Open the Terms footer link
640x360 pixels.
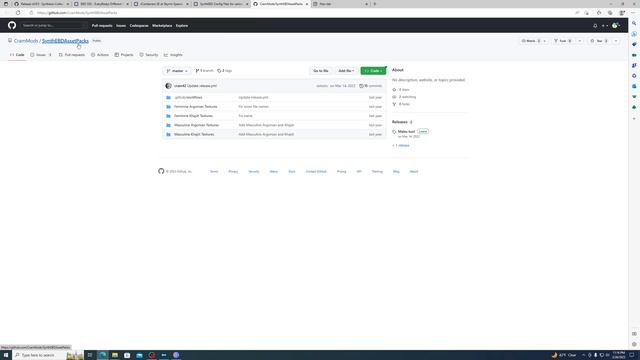(214, 172)
